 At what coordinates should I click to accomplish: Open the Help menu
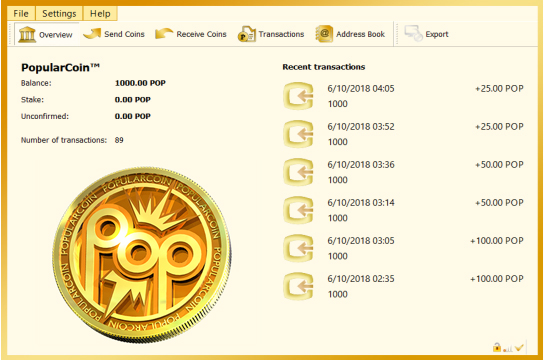point(100,14)
